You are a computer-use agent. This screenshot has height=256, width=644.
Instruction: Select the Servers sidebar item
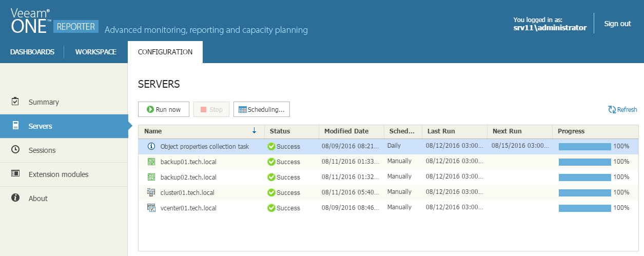click(x=64, y=126)
